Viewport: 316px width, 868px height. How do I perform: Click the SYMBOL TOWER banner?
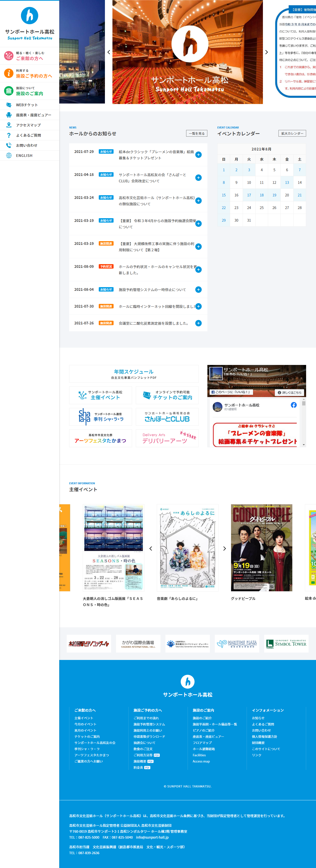(x=286, y=644)
